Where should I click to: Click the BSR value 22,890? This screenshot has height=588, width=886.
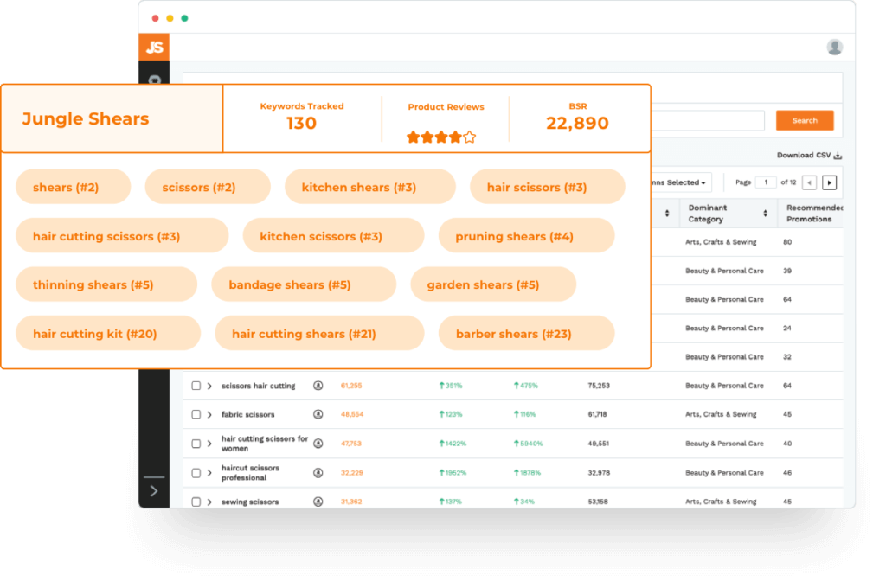(x=577, y=123)
